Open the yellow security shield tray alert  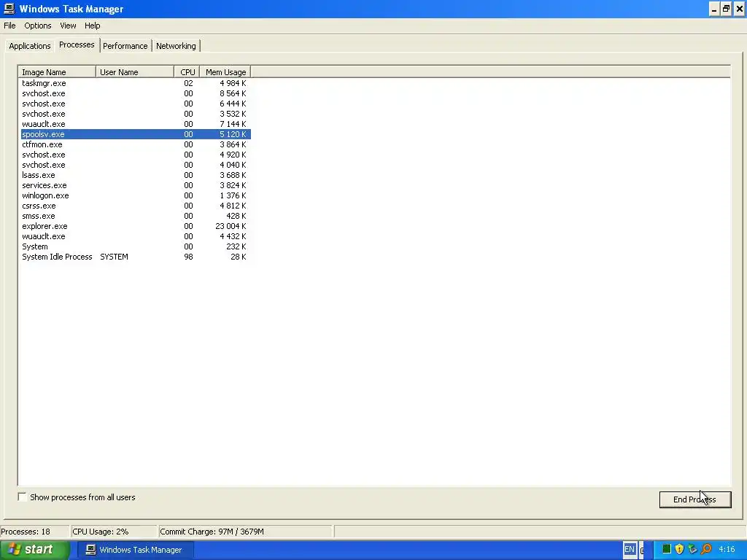[679, 549]
